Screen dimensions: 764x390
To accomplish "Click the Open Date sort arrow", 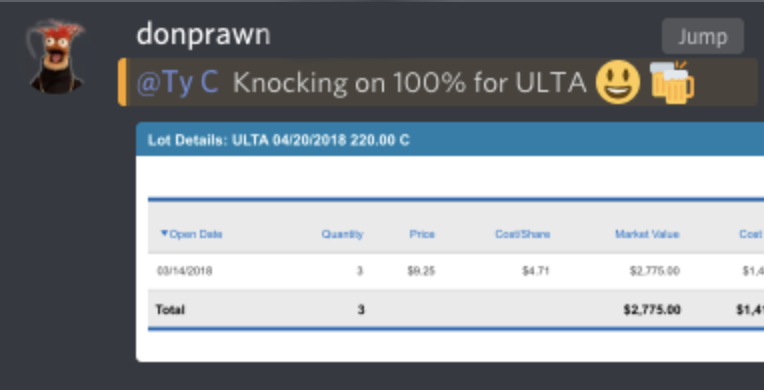I will pos(164,234).
